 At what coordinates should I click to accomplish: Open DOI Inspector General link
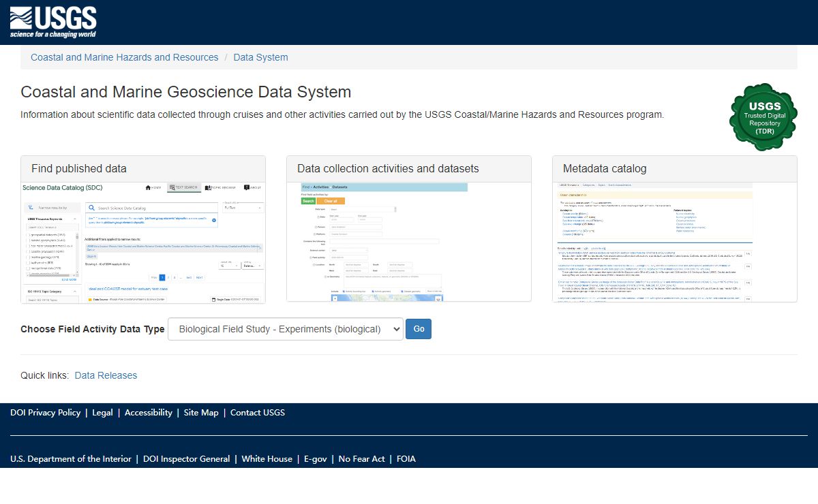coord(186,458)
